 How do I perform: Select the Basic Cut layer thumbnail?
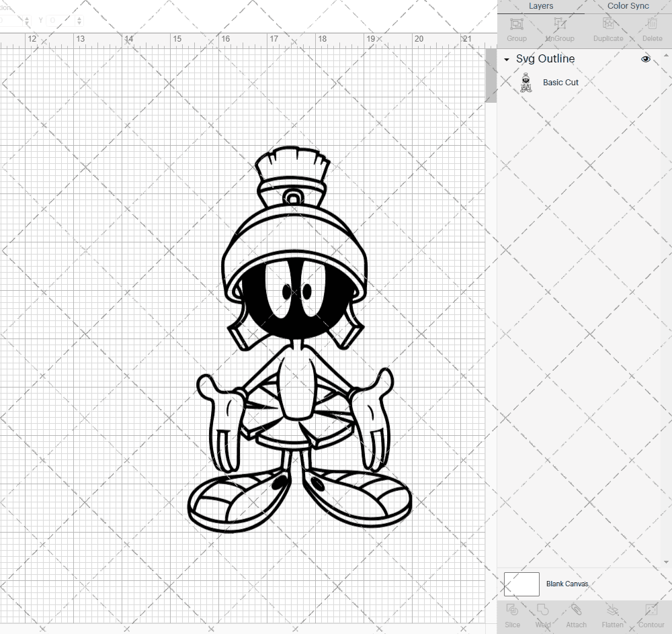pyautogui.click(x=526, y=83)
